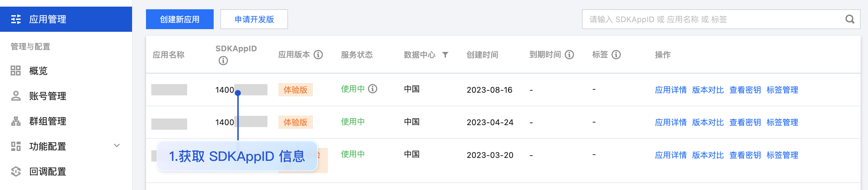
Task: Click info icon beside 应用版本 header
Action: [318, 55]
